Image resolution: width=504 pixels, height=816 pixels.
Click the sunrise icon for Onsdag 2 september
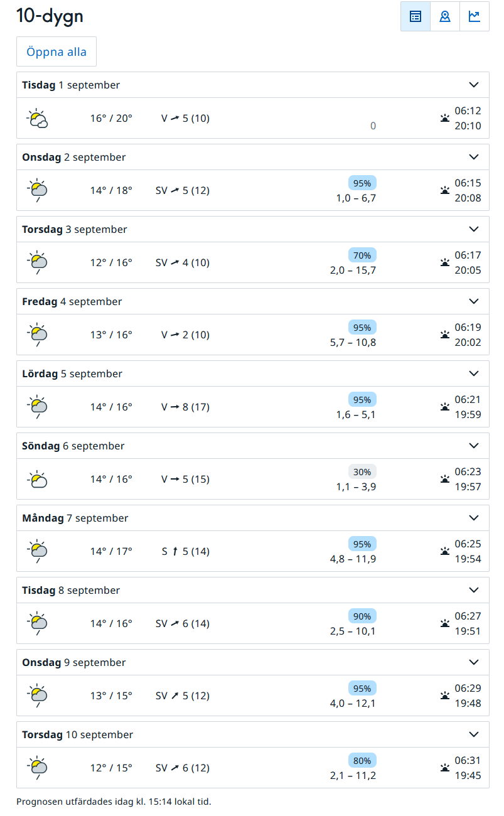coord(445,190)
